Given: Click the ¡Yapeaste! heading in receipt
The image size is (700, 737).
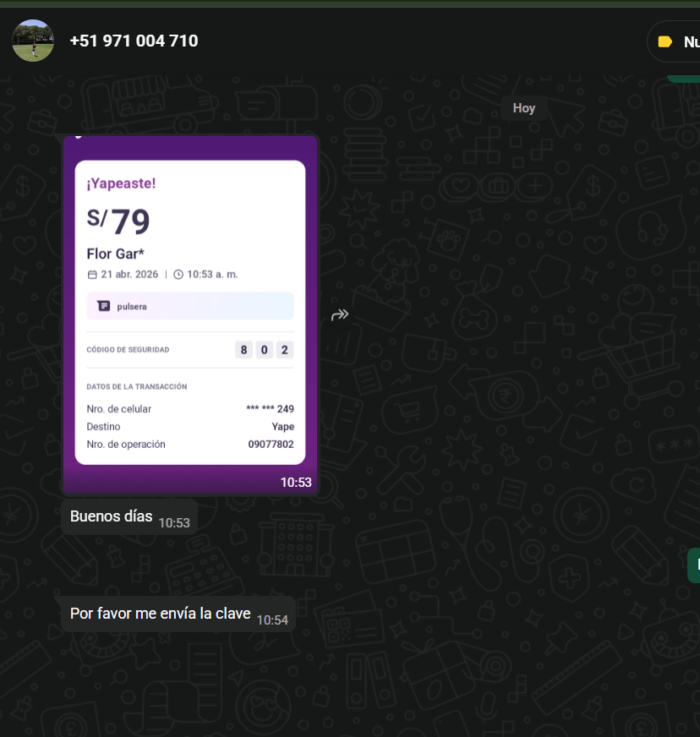Looking at the screenshot, I should click(121, 183).
